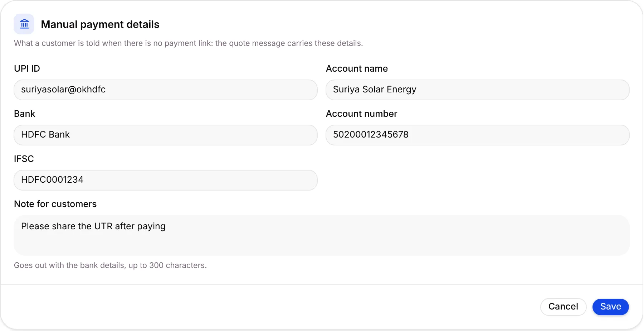644x331 pixels.
Task: Click the Account number input field
Action: tap(478, 135)
